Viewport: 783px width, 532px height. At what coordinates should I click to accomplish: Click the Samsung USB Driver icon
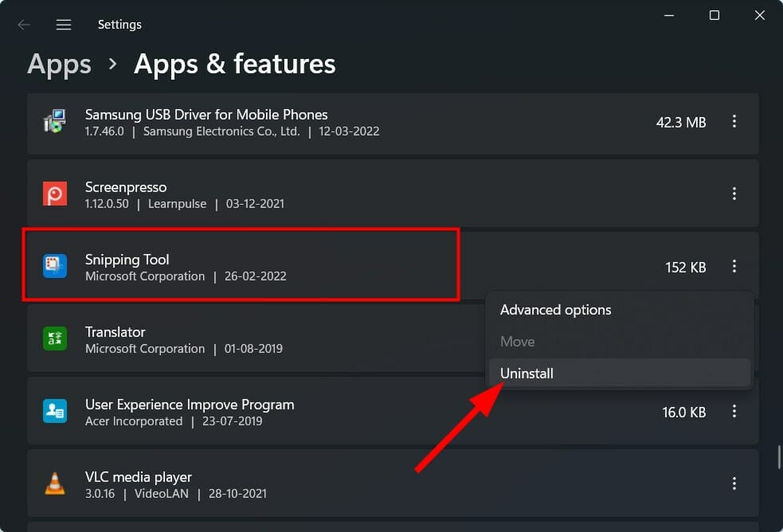[x=53, y=121]
